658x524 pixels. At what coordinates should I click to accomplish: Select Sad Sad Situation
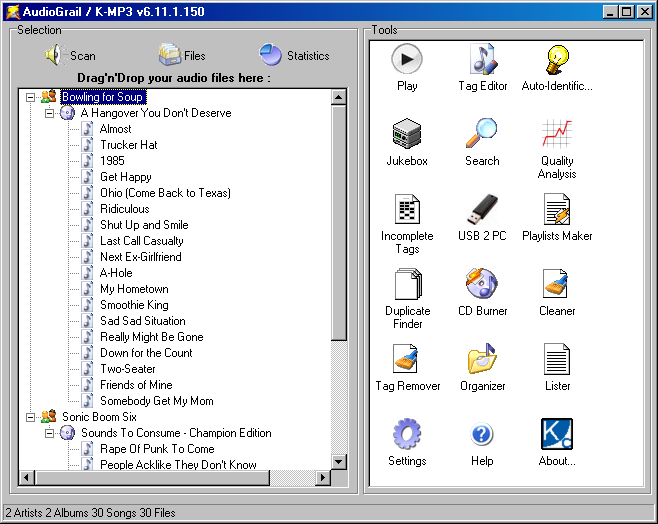tap(143, 321)
